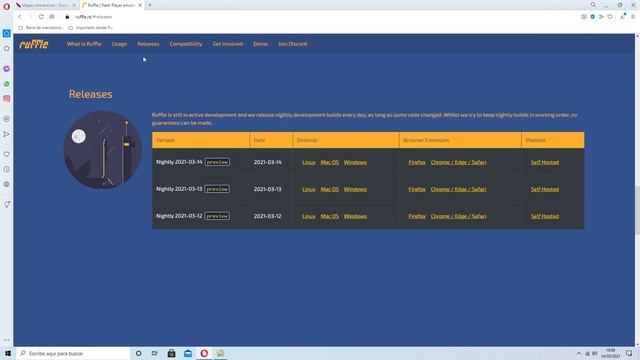640x360 pixels.
Task: Reload the current page
Action: [41, 17]
